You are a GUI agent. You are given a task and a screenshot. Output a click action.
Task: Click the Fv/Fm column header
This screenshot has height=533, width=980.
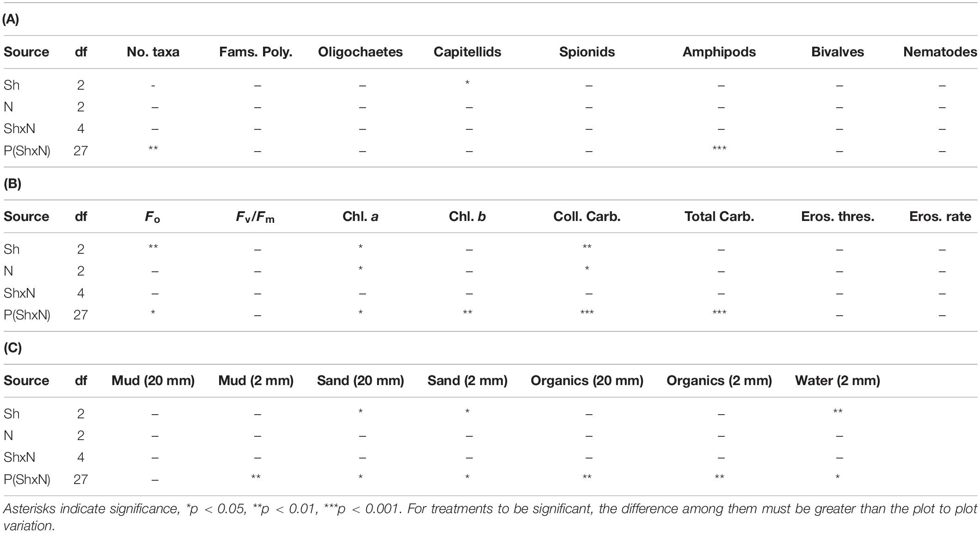[x=255, y=217]
